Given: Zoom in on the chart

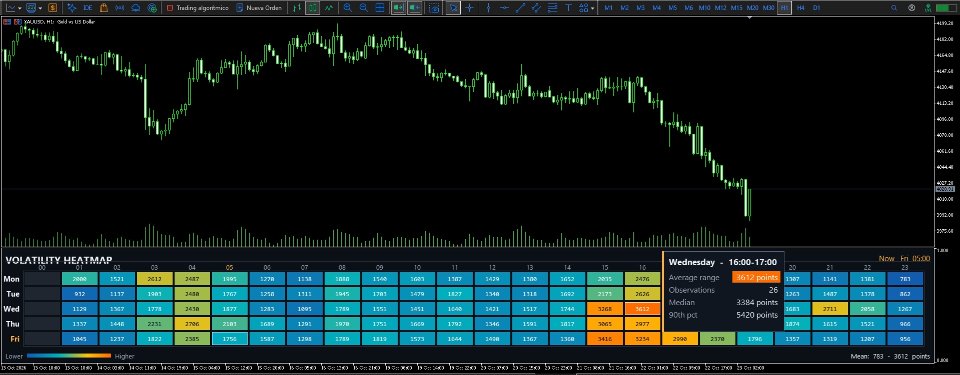Looking at the screenshot, I should (348, 8).
